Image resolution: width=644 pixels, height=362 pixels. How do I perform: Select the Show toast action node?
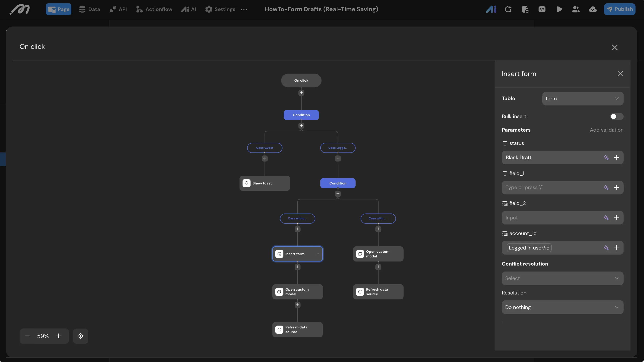click(265, 183)
